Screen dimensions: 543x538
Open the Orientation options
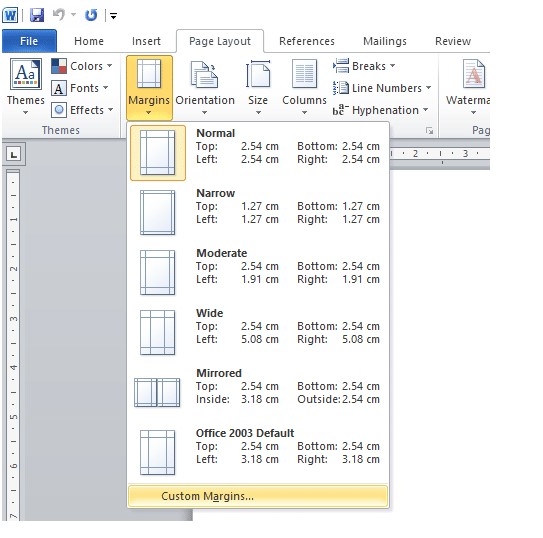coord(205,88)
